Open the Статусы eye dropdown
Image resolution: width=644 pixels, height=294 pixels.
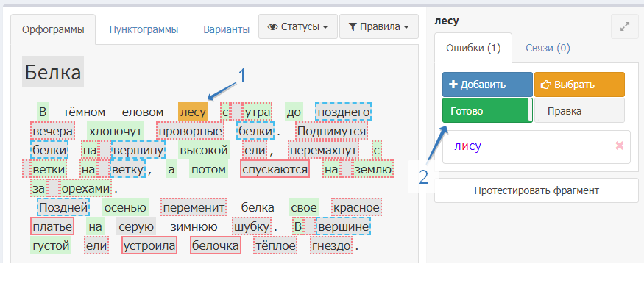click(x=297, y=27)
